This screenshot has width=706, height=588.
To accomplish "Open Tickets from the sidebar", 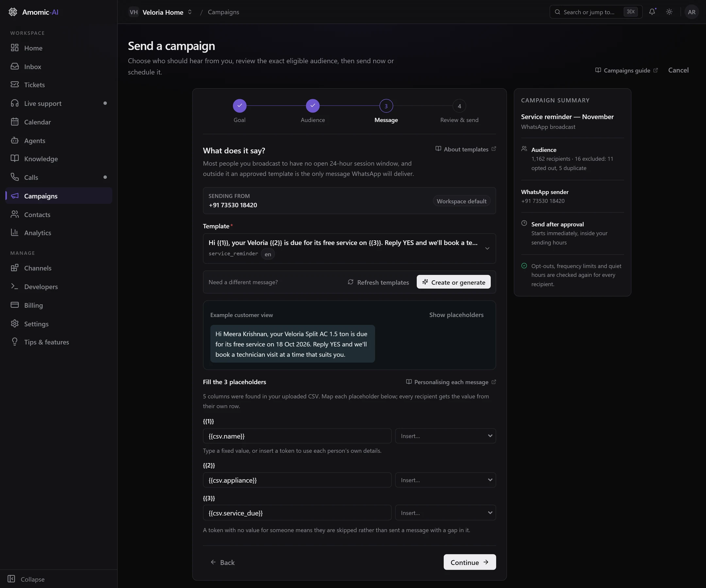I will [59, 85].
